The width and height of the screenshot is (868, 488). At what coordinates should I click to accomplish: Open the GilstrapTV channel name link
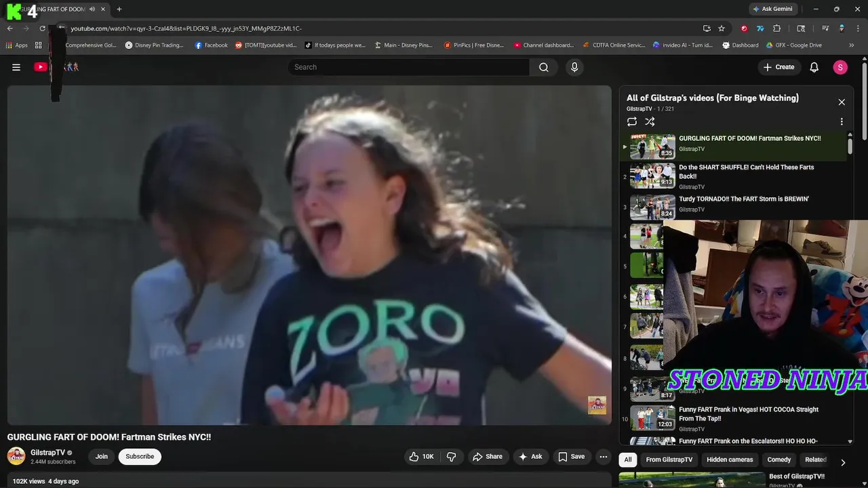47,453
